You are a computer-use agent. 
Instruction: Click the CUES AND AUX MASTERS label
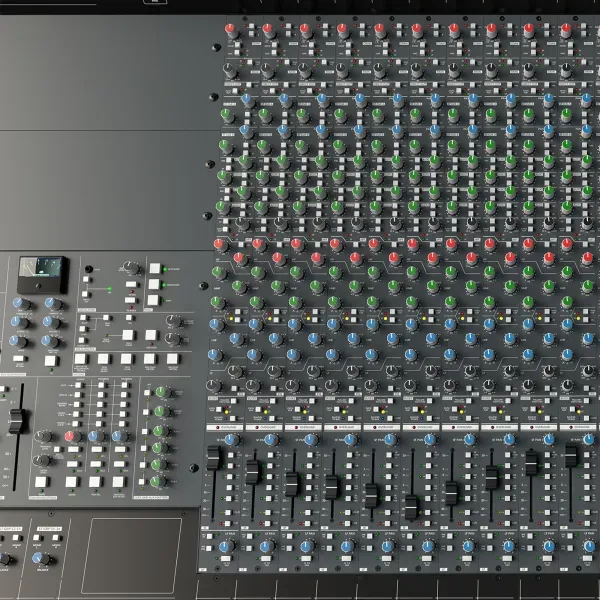[x=151, y=497]
